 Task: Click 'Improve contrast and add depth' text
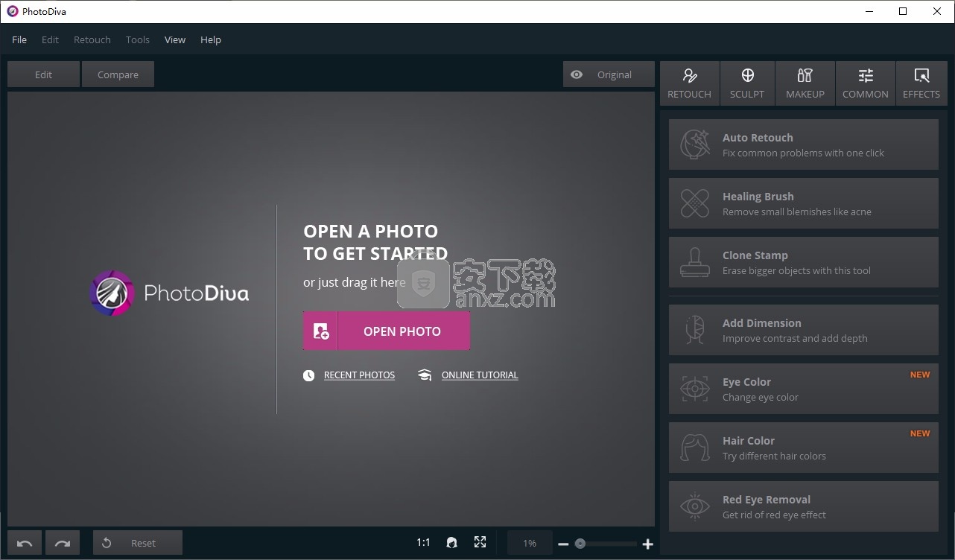click(x=795, y=338)
